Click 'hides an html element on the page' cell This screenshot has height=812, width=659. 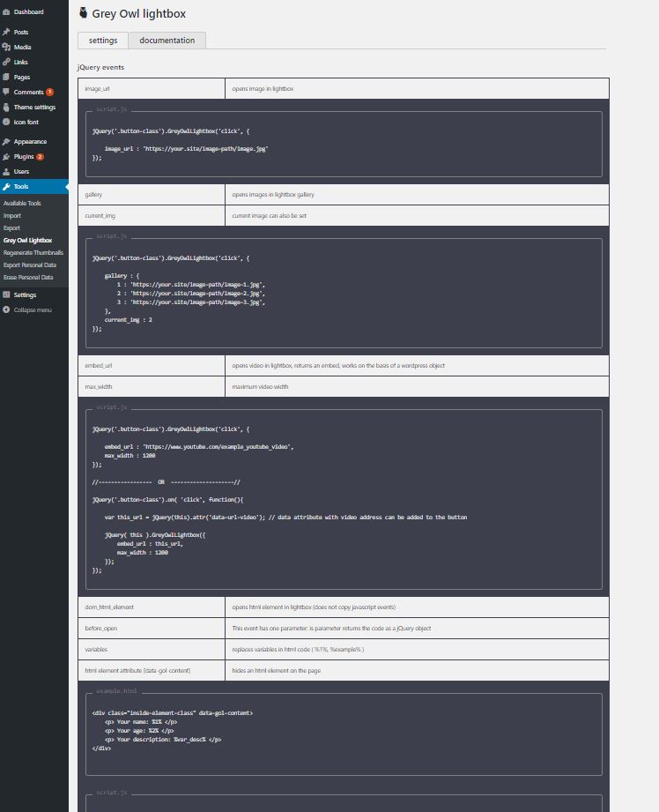tap(418, 671)
